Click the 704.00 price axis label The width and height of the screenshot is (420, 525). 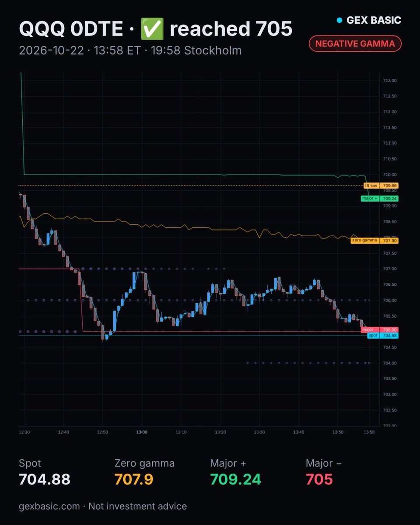390,363
